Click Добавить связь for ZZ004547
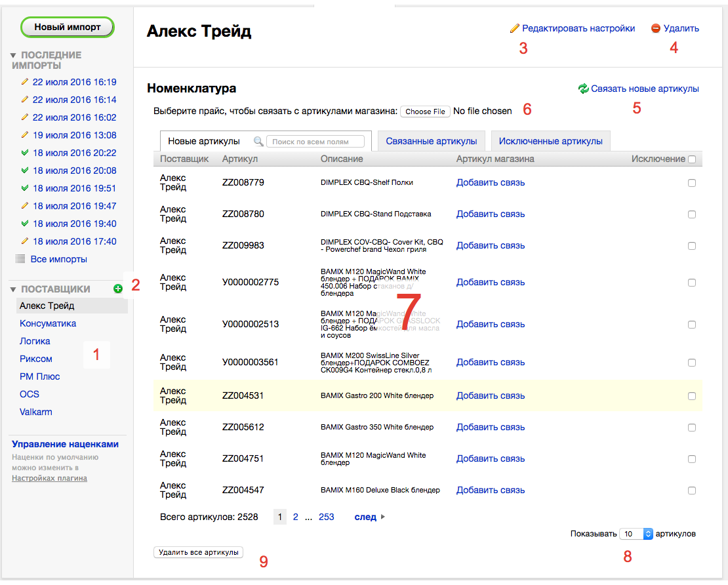The width and height of the screenshot is (728, 585). [x=491, y=491]
